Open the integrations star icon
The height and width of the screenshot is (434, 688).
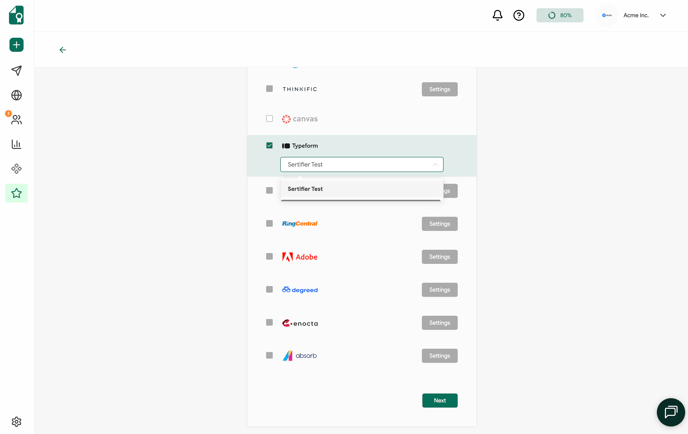(x=16, y=193)
